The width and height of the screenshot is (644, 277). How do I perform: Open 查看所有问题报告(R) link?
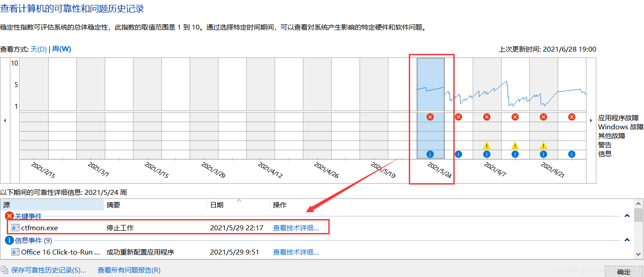click(129, 270)
